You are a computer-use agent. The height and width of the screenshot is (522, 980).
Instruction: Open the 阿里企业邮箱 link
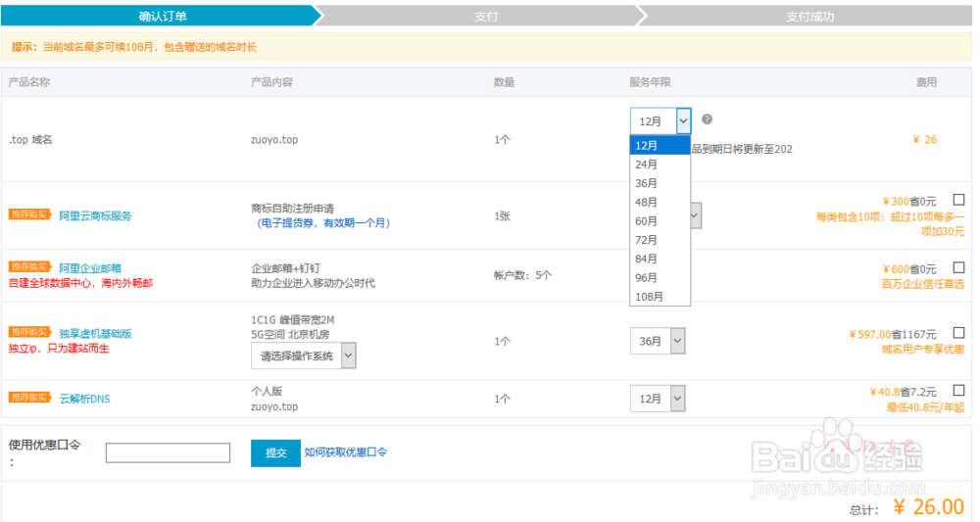tap(90, 268)
